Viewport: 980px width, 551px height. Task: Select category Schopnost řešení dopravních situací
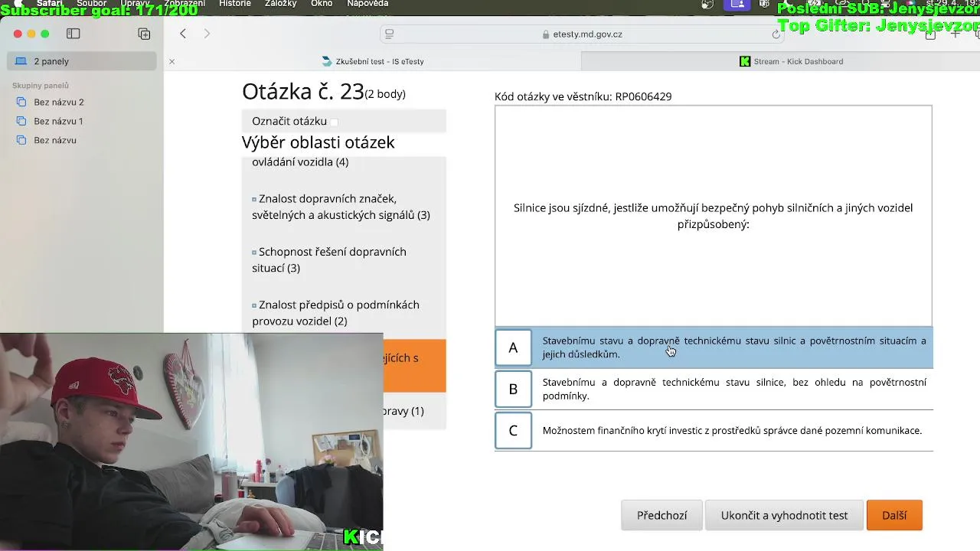pyautogui.click(x=330, y=259)
